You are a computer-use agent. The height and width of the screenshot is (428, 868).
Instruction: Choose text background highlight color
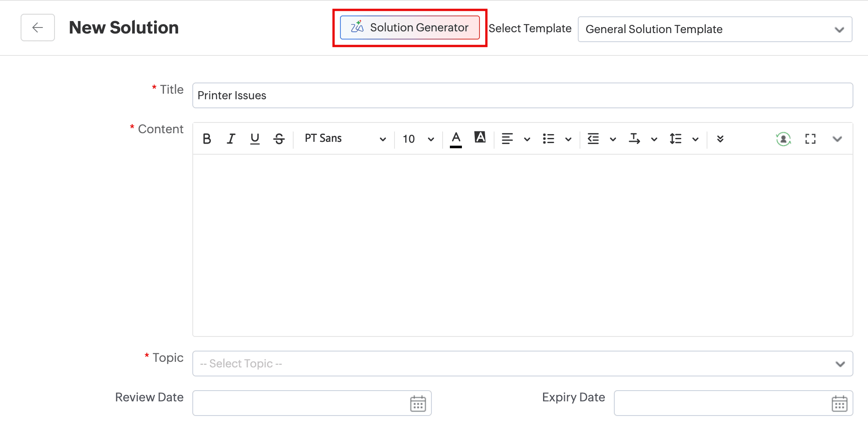pos(480,138)
